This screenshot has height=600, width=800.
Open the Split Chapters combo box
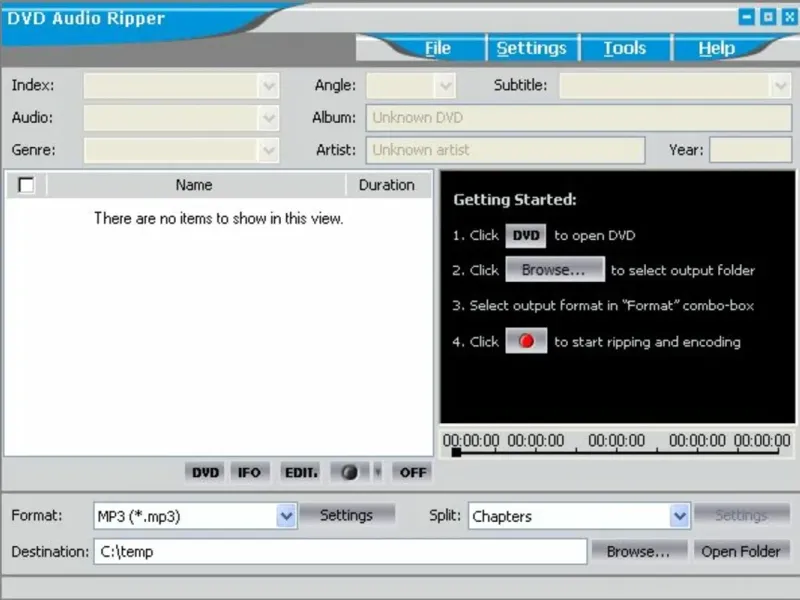579,516
